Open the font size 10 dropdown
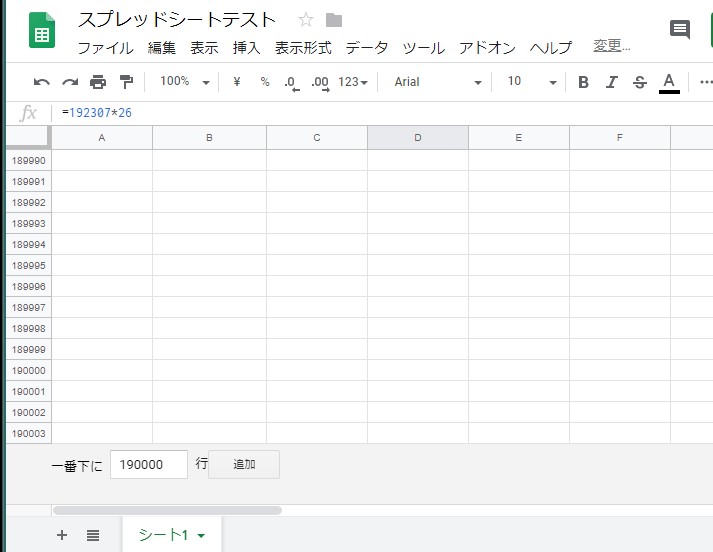Image resolution: width=713 pixels, height=552 pixels. pos(531,82)
